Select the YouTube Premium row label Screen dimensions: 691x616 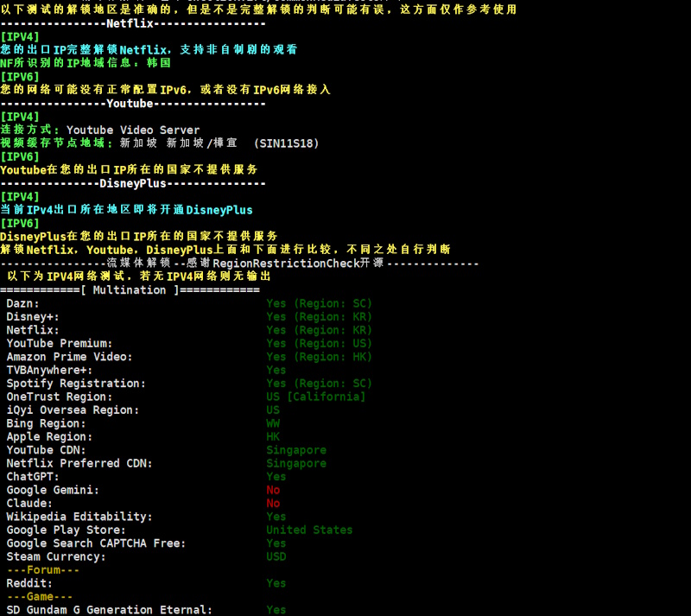[60, 344]
